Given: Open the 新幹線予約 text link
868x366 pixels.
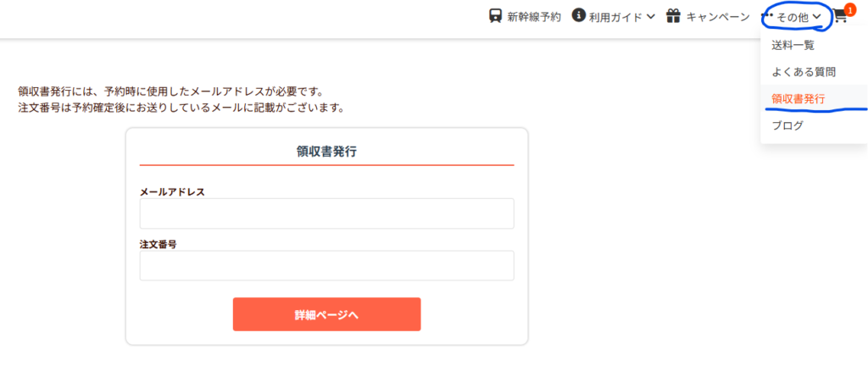Looking at the screenshot, I should tap(534, 17).
